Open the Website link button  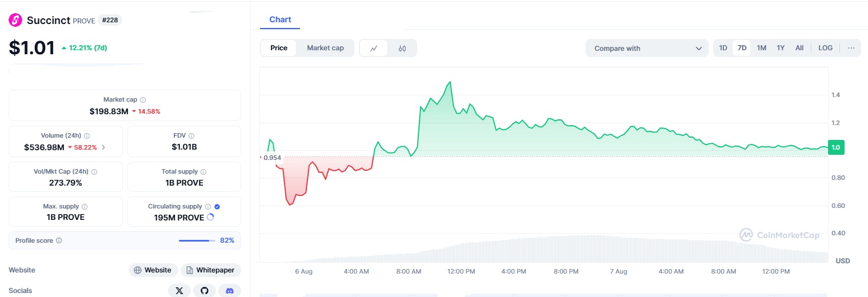point(153,270)
